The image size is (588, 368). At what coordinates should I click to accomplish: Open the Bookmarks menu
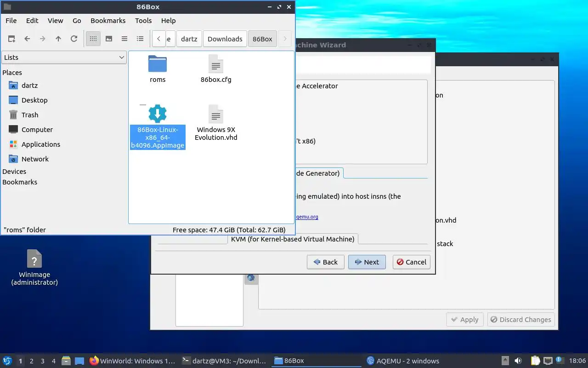click(108, 21)
